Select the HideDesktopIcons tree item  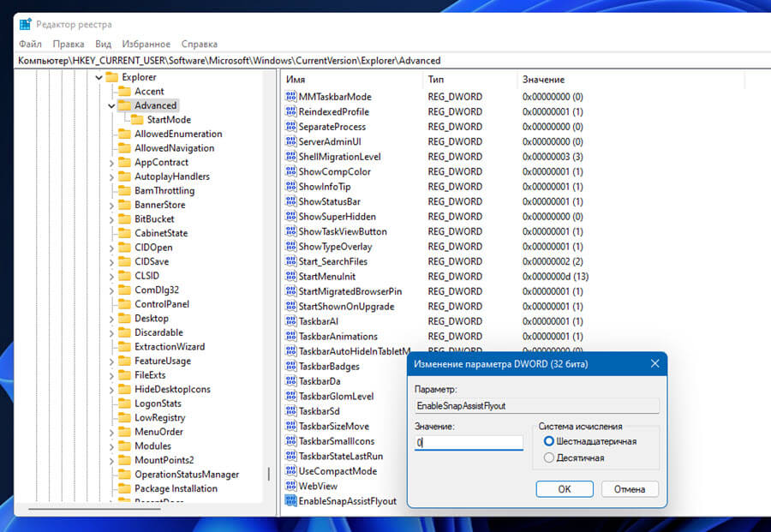[172, 389]
